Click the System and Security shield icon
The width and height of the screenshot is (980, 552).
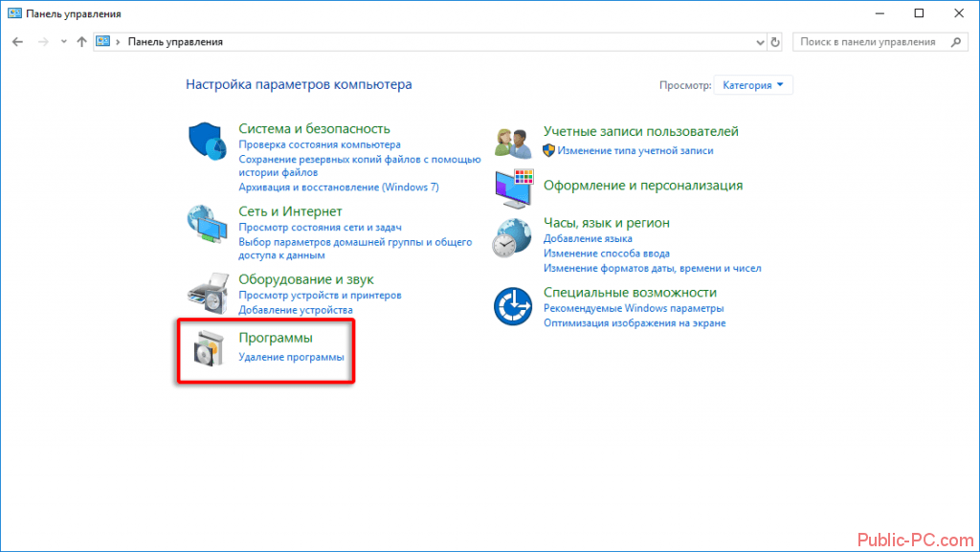(x=206, y=143)
